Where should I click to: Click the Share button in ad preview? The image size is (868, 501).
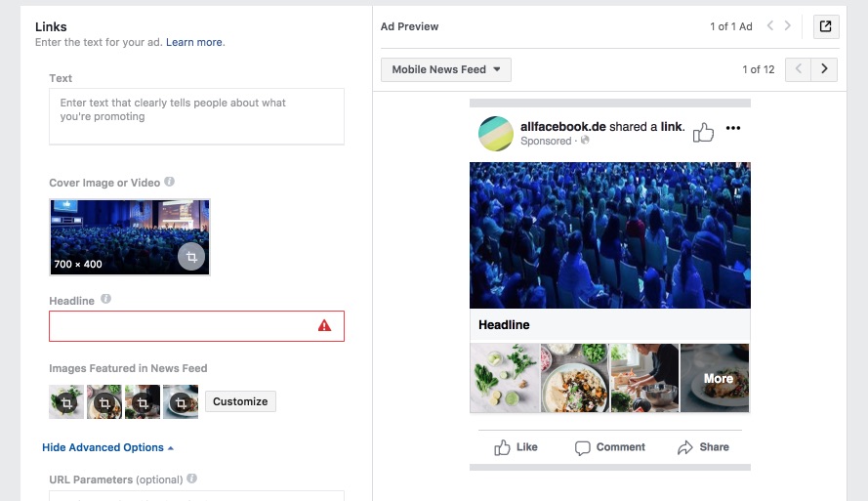coord(703,447)
